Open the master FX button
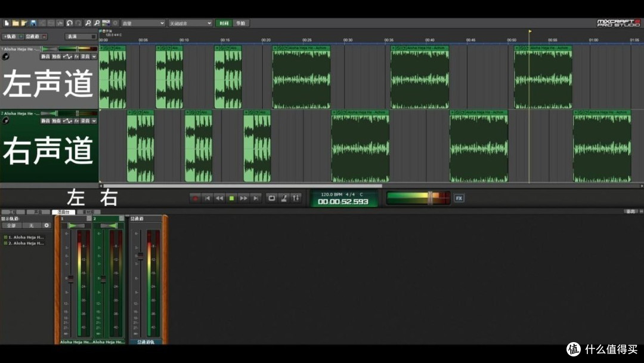This screenshot has height=363, width=644. [459, 198]
